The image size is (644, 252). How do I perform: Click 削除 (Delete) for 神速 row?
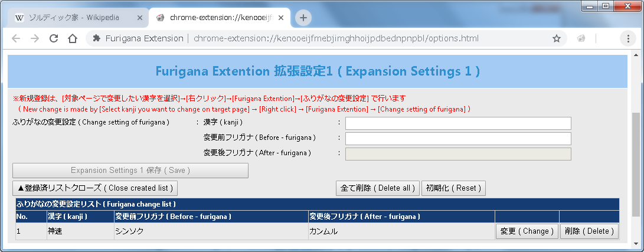tap(589, 231)
